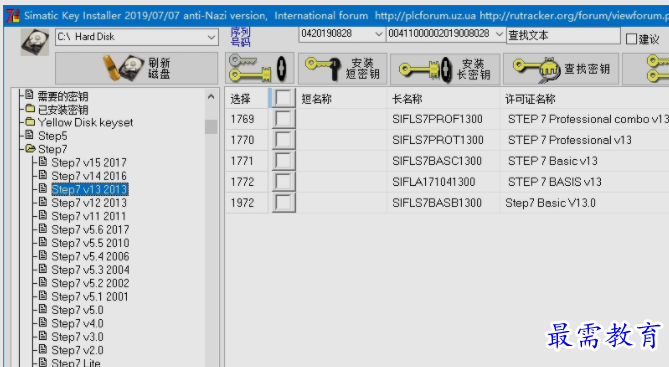Screen dimensions: 669x367
Task: Select Step7 v5.1 2001 in tree
Action: click(90, 297)
